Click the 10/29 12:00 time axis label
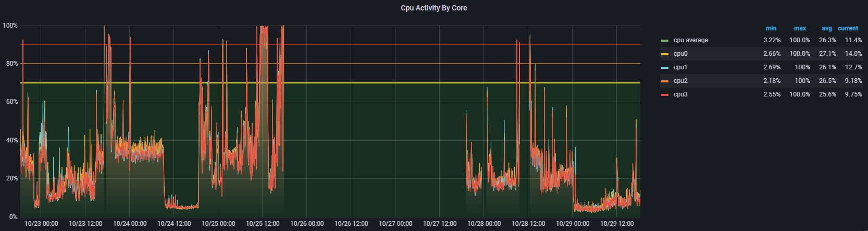The width and height of the screenshot is (868, 231). 617,224
